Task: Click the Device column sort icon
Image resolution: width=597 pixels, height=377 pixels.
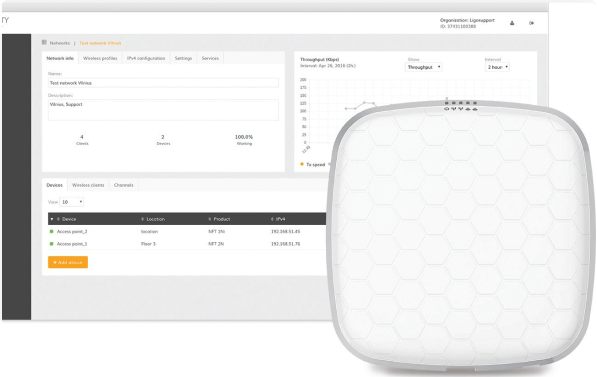Action: click(x=58, y=219)
